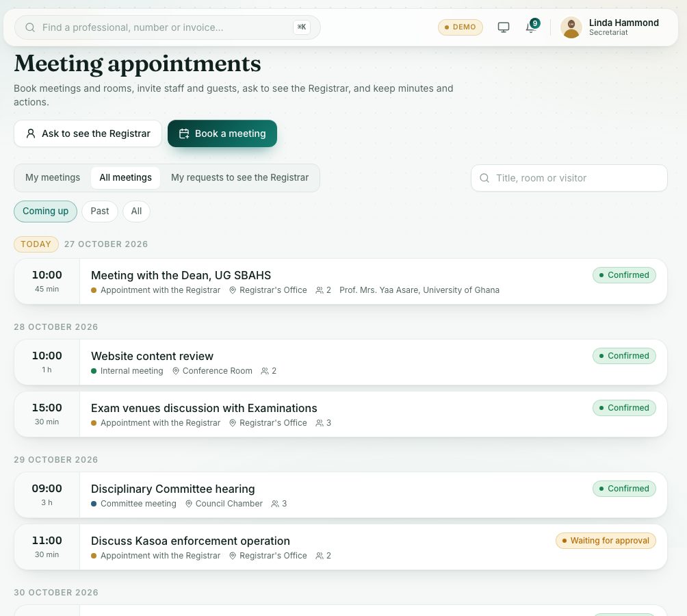Click 28 OCTOBER 2026 date heading

[55, 327]
